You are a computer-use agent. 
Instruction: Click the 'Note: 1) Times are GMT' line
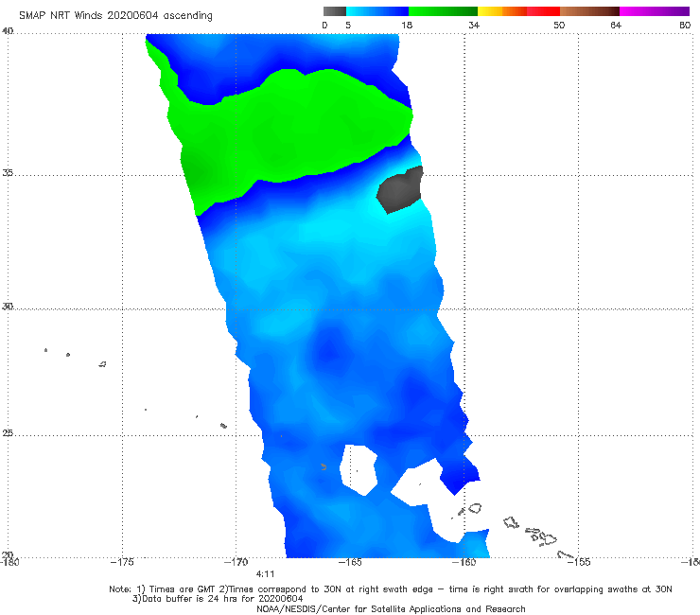coord(390,589)
